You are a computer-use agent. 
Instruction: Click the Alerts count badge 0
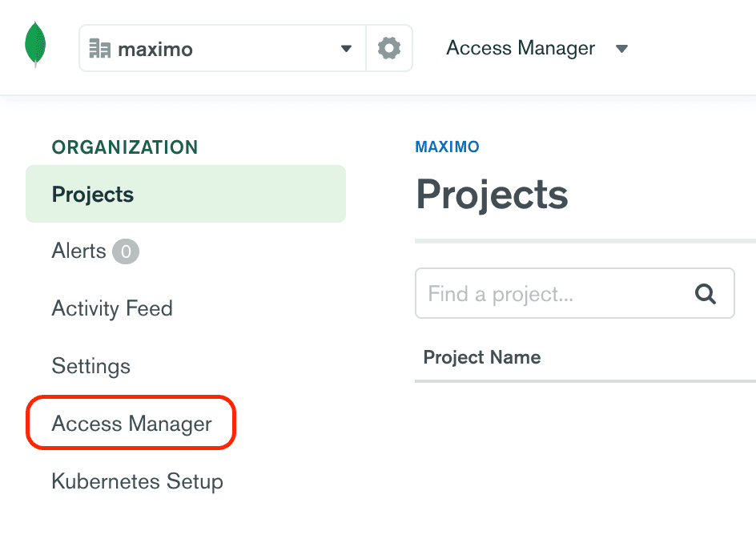pos(126,251)
